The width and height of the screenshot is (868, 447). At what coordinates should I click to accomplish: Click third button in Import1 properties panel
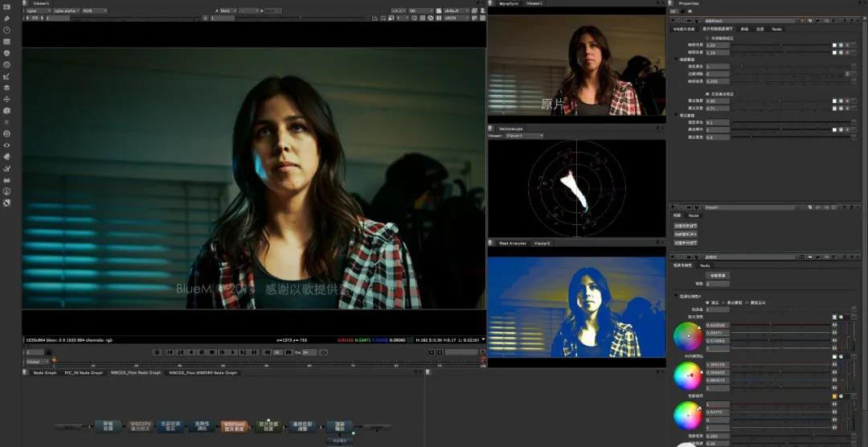point(686,243)
